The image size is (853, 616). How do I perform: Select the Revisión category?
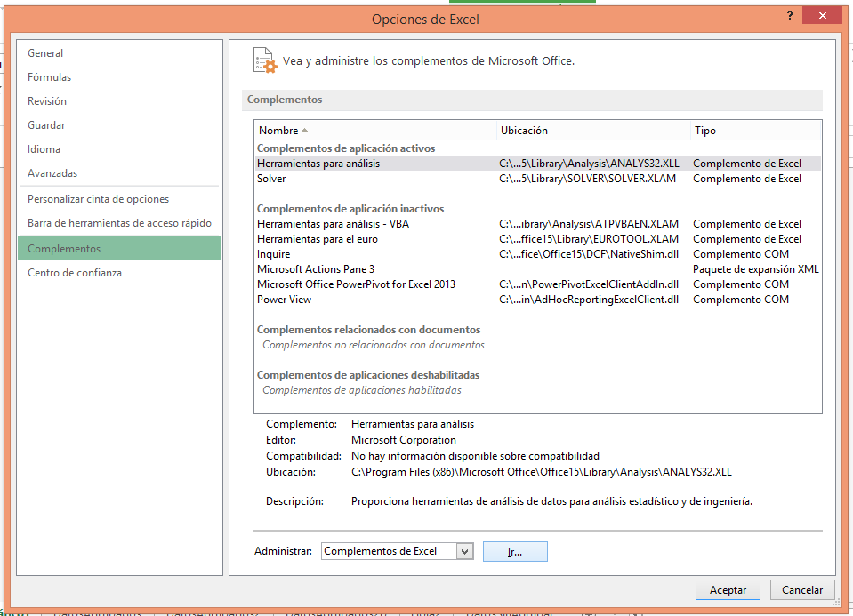pyautogui.click(x=47, y=101)
